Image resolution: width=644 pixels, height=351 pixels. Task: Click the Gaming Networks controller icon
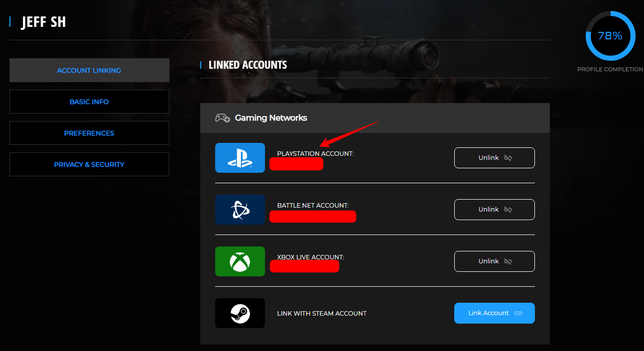click(x=222, y=118)
